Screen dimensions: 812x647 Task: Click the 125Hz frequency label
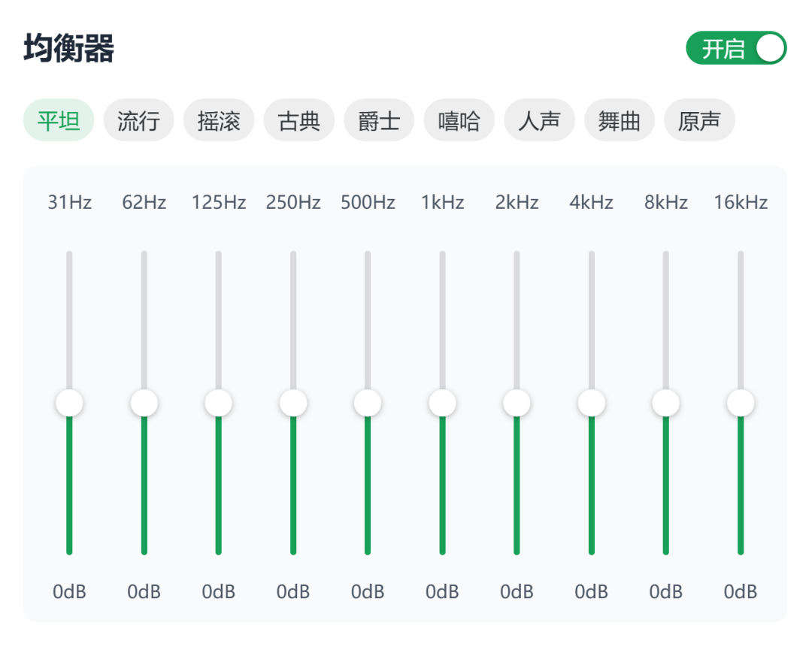(219, 202)
